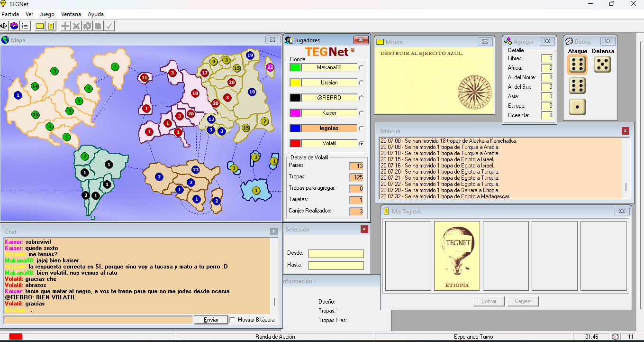Select the radio button next to legolas
Screen dimensions: 644x342
pyautogui.click(x=362, y=128)
